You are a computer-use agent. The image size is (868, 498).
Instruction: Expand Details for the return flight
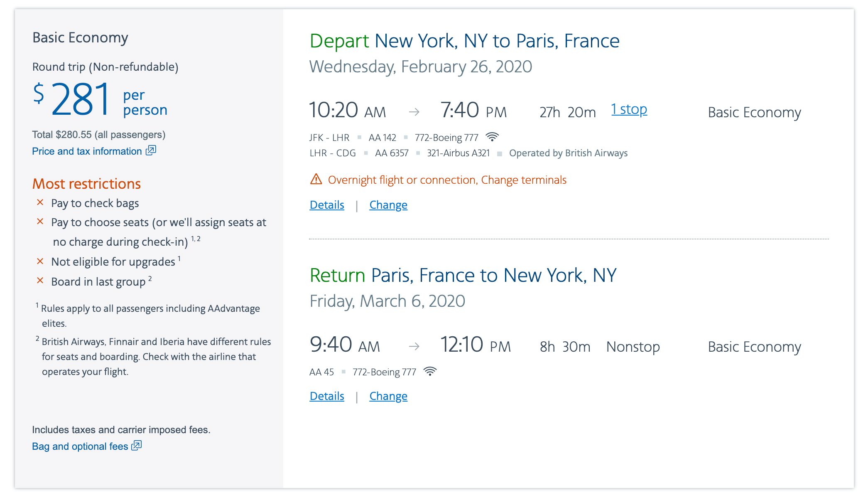(327, 396)
